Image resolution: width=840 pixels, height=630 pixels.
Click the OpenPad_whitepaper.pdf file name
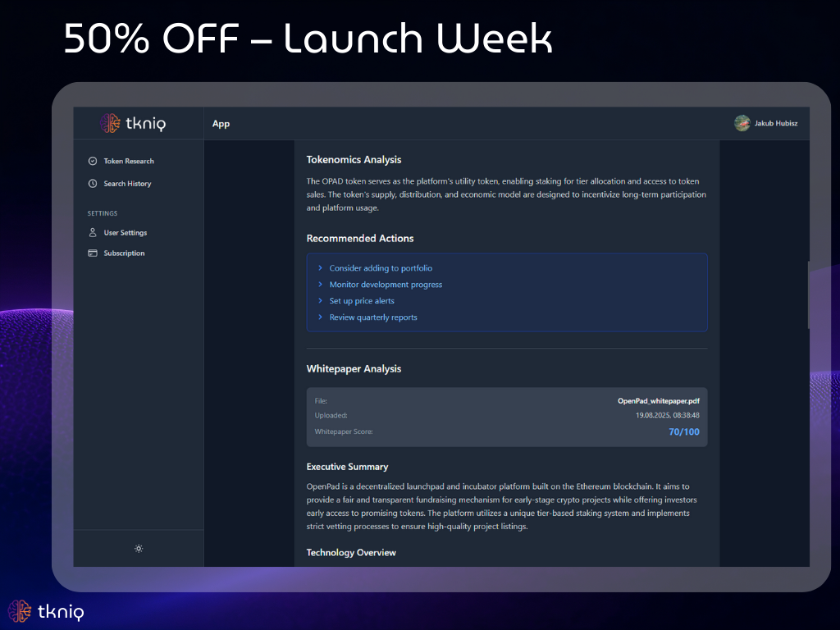659,400
